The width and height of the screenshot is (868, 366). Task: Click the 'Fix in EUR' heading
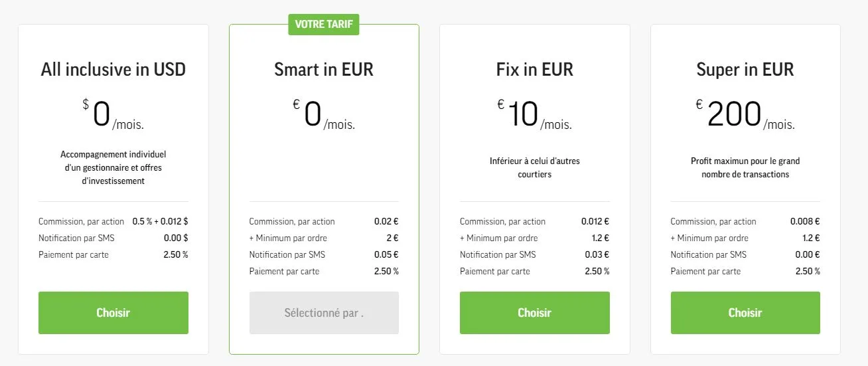(x=534, y=70)
